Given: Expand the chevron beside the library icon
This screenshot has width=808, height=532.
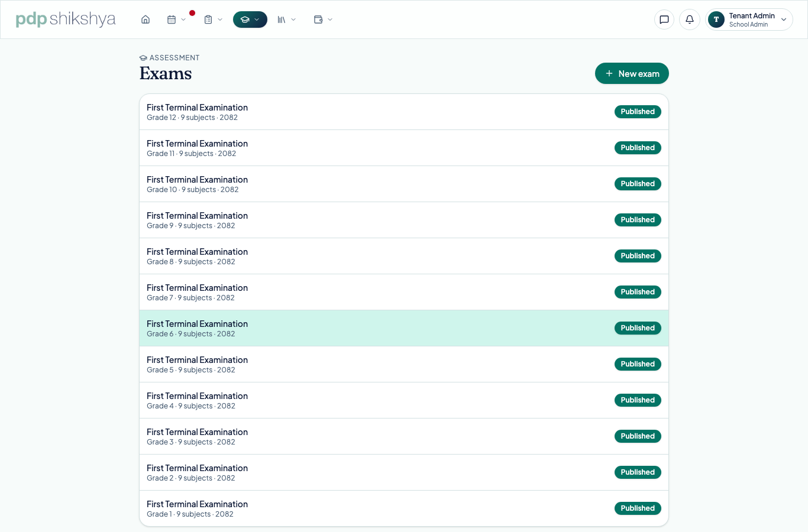Looking at the screenshot, I should coord(293,20).
